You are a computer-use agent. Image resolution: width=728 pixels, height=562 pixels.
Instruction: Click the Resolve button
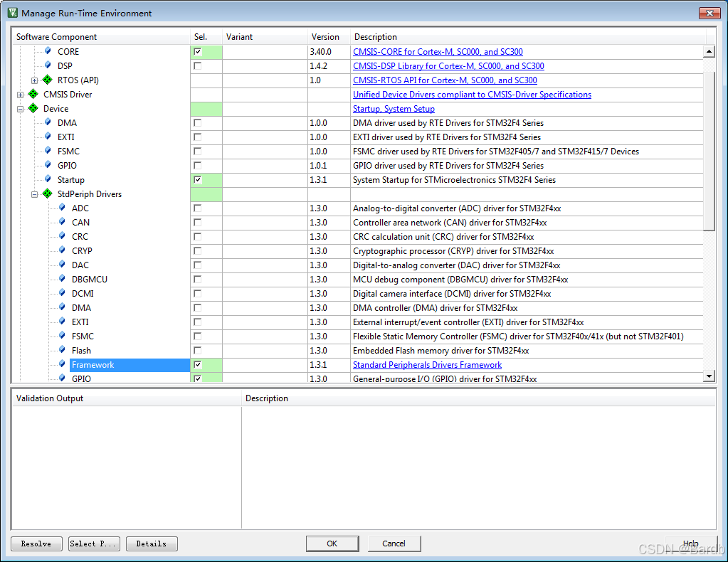(x=36, y=544)
